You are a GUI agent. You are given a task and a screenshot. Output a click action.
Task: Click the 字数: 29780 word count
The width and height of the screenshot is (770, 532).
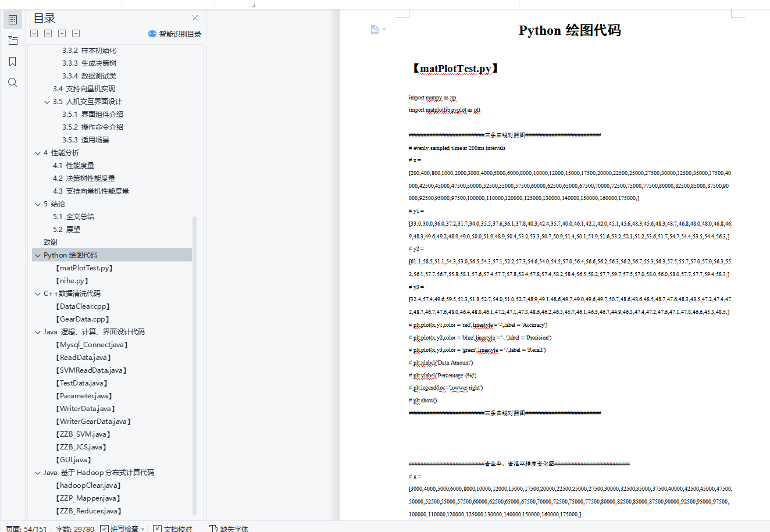(75, 529)
